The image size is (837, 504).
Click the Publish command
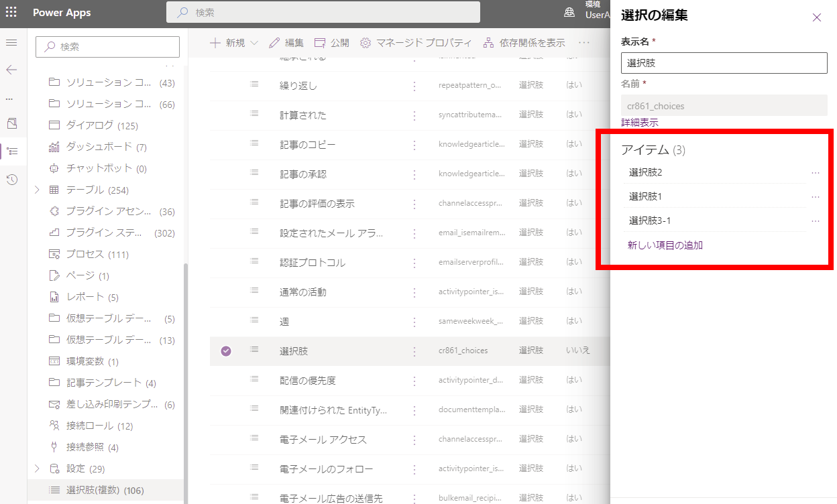pyautogui.click(x=332, y=43)
